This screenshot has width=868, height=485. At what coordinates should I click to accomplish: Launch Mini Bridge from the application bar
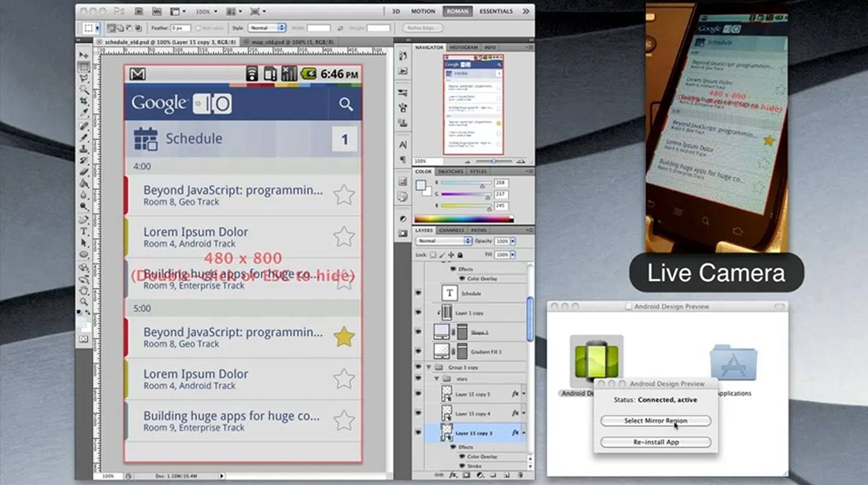(x=156, y=11)
